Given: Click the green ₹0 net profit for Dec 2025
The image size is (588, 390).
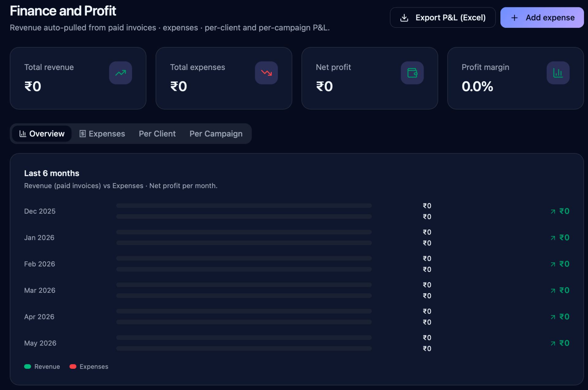Looking at the screenshot, I should tap(564, 211).
